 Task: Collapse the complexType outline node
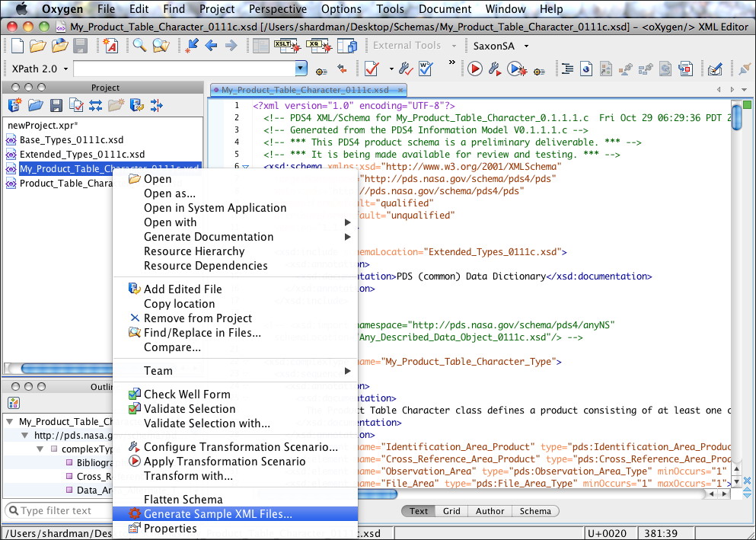point(40,449)
